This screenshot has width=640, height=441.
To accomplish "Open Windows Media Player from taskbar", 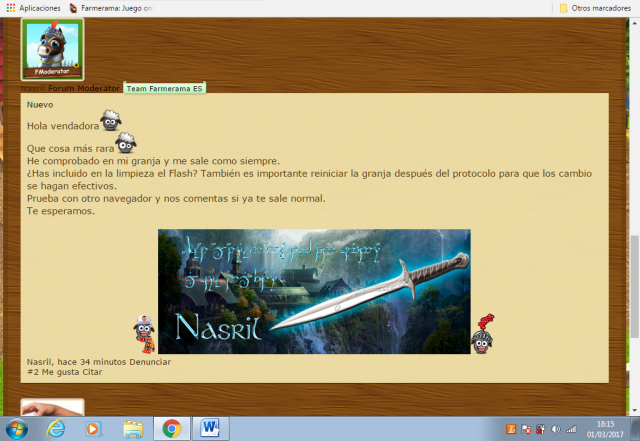I will point(94,428).
